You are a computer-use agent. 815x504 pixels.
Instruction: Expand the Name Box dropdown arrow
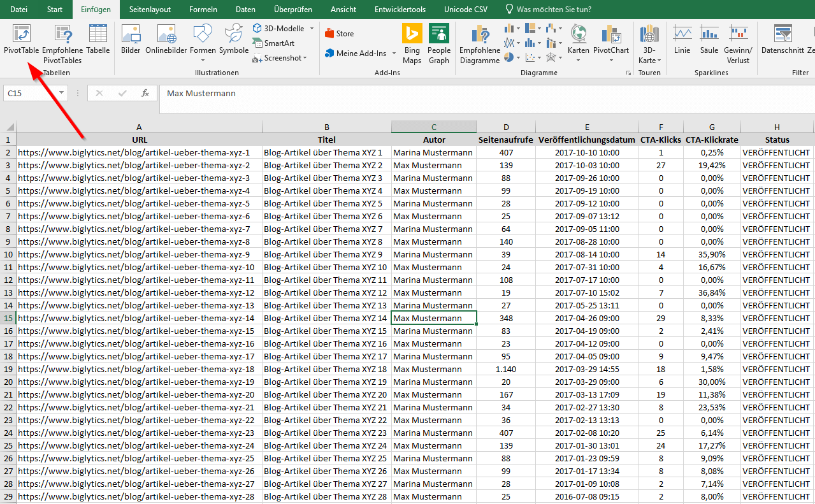[62, 93]
